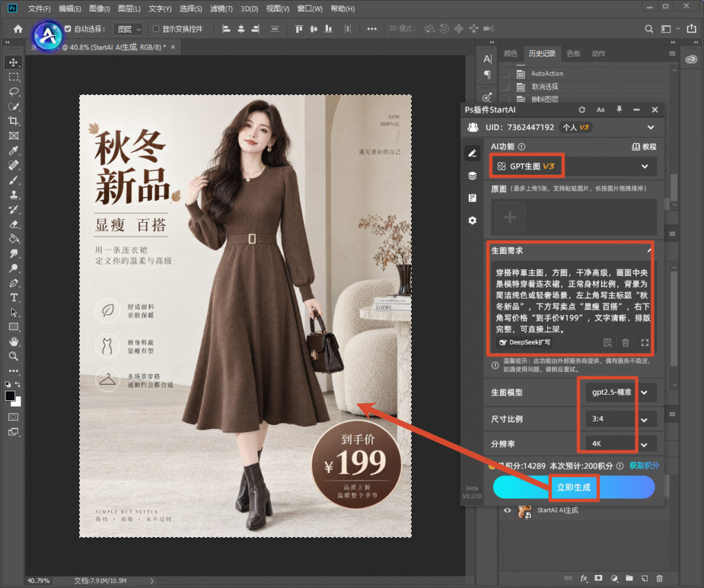Open the search magnifier in options bar
This screenshot has height=588, width=704.
(649, 29)
